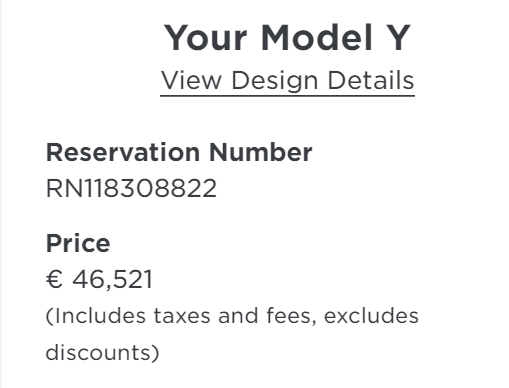
Task: Click the word 'Number' in the bold label
Action: pyautogui.click(x=261, y=152)
